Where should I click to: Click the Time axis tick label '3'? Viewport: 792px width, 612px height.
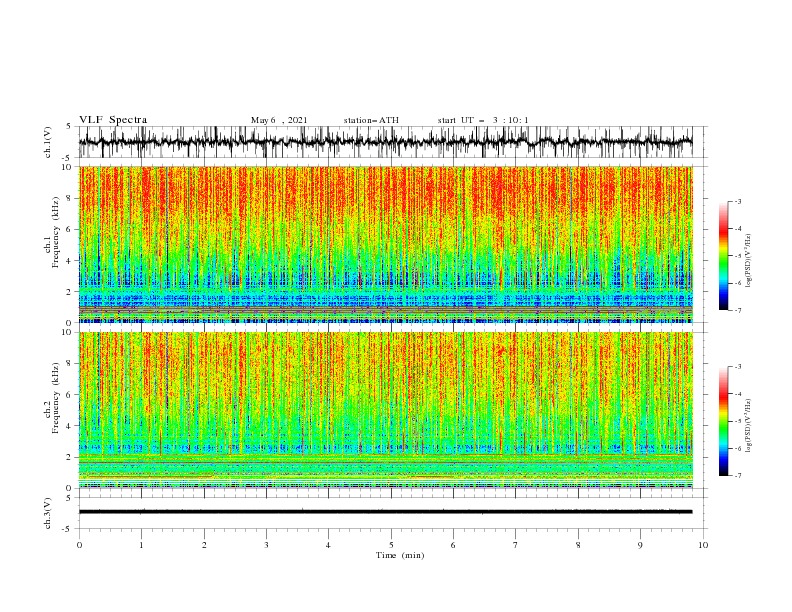[266, 545]
